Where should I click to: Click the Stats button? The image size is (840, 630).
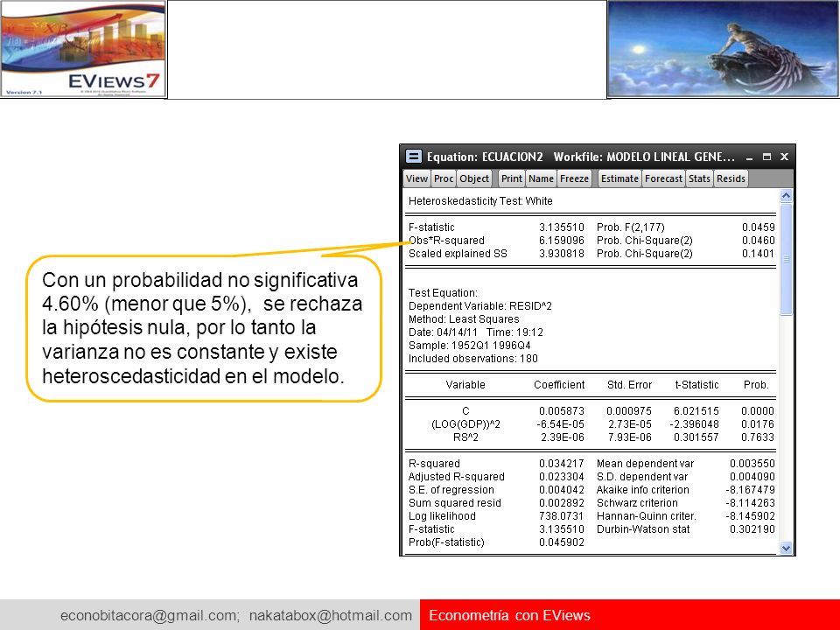click(x=699, y=178)
